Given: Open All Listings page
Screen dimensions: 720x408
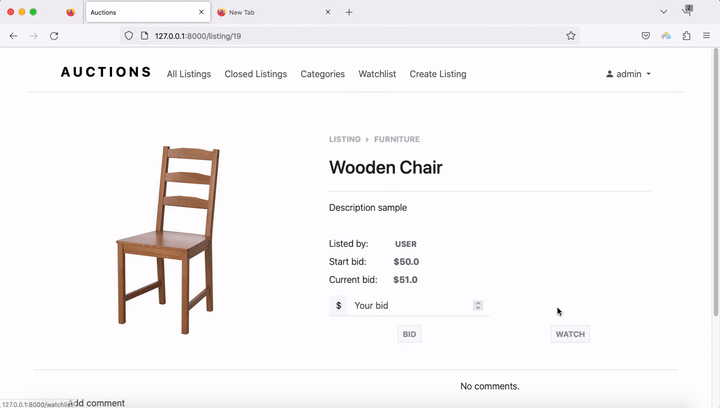Looking at the screenshot, I should [x=189, y=74].
